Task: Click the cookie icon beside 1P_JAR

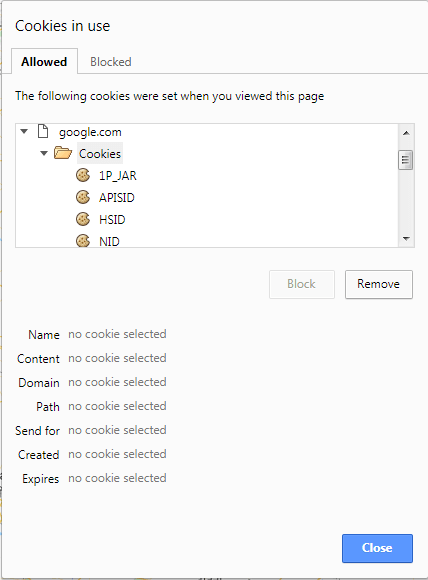Action: coord(83,175)
